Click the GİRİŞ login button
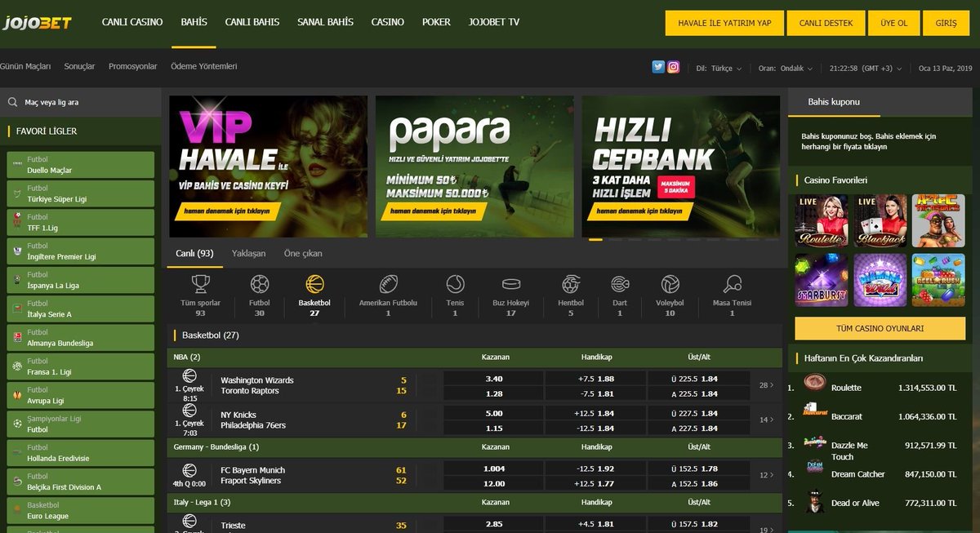 click(946, 23)
